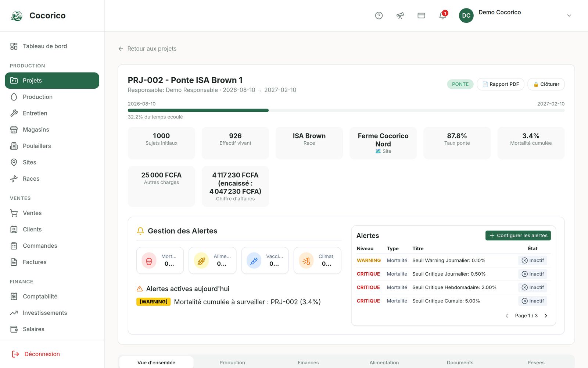588x368 pixels.
Task: Switch to Vue d'ensemble tab
Action: [x=156, y=362]
